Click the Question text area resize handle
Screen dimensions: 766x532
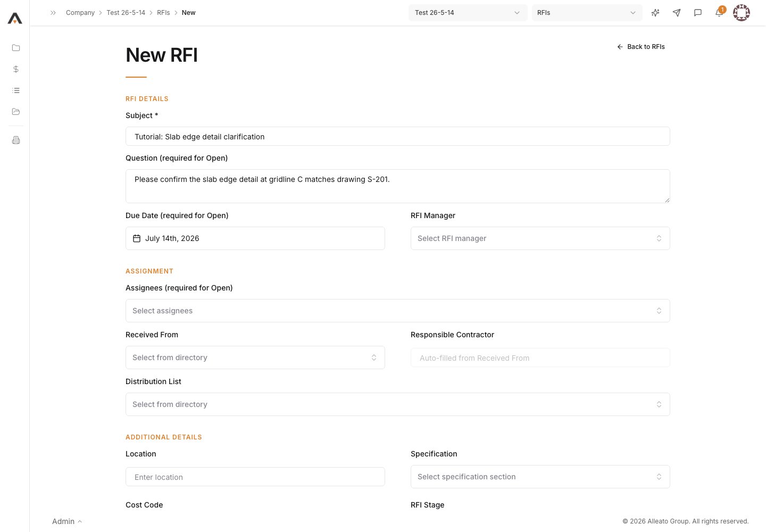pos(667,200)
